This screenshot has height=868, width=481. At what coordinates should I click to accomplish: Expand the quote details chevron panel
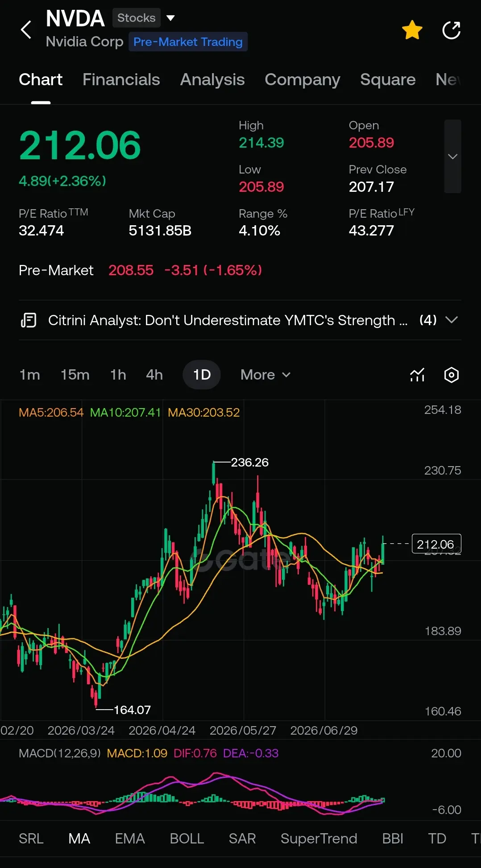tap(452, 156)
